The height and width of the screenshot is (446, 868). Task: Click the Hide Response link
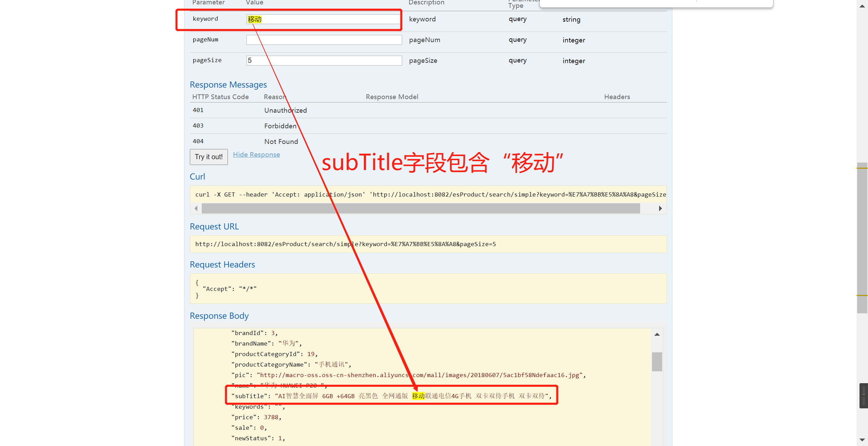pyautogui.click(x=256, y=154)
